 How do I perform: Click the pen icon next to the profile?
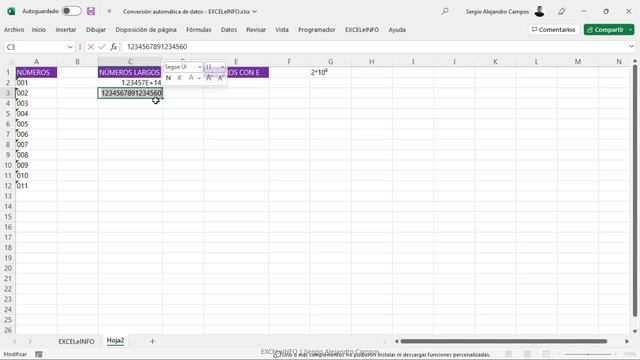coord(562,11)
